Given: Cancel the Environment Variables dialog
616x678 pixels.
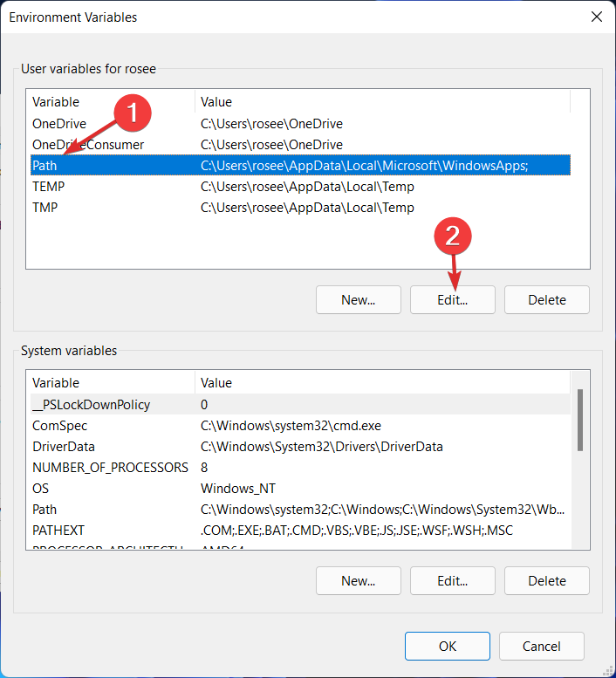Looking at the screenshot, I should coord(542,646).
